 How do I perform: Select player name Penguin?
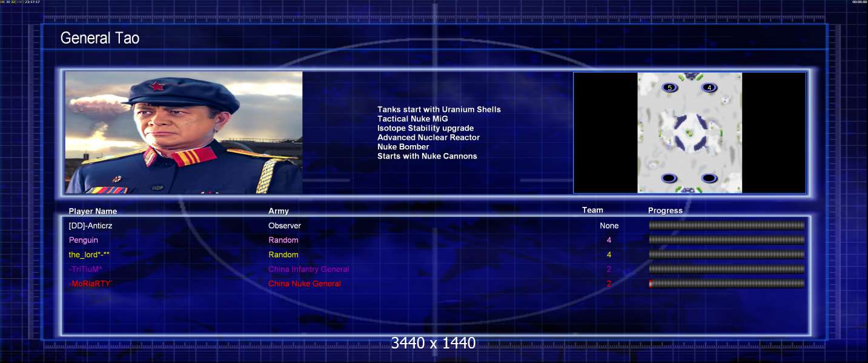pos(84,240)
